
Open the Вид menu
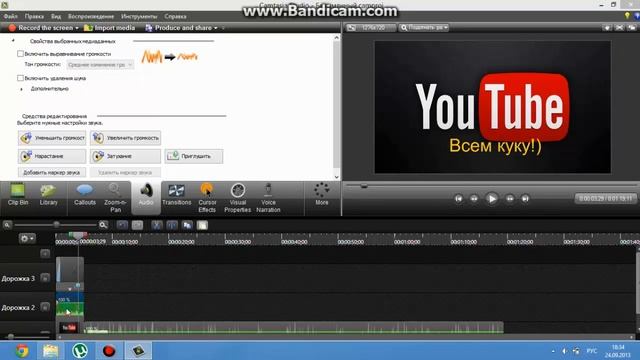click(x=56, y=16)
